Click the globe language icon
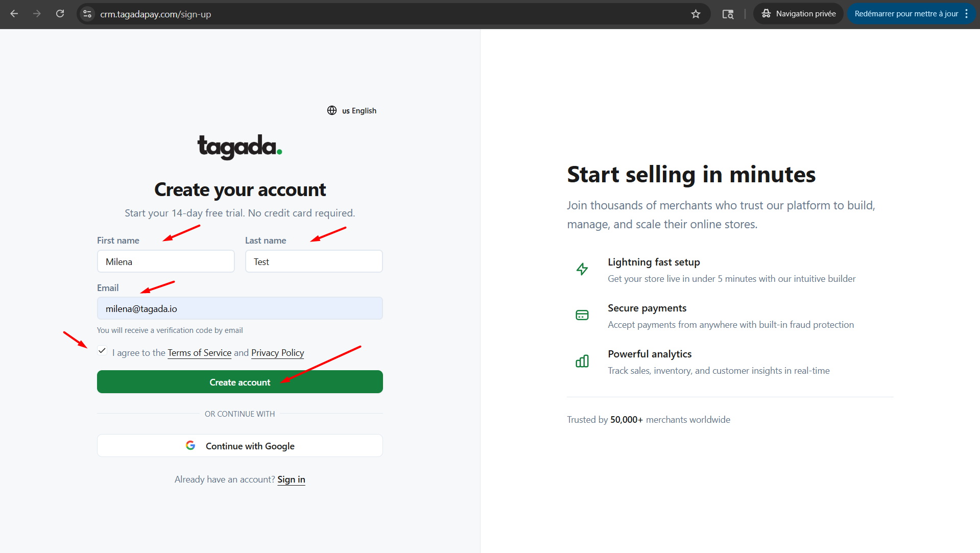The image size is (980, 553). [332, 110]
